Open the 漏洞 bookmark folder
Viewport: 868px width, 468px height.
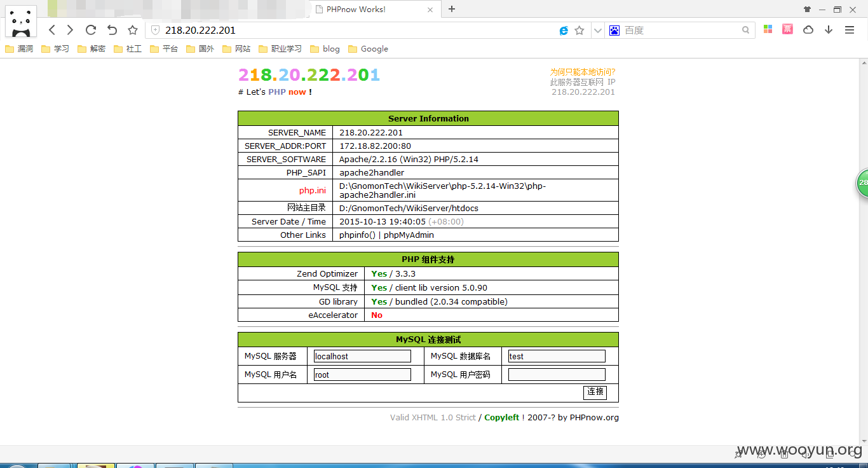(19, 48)
